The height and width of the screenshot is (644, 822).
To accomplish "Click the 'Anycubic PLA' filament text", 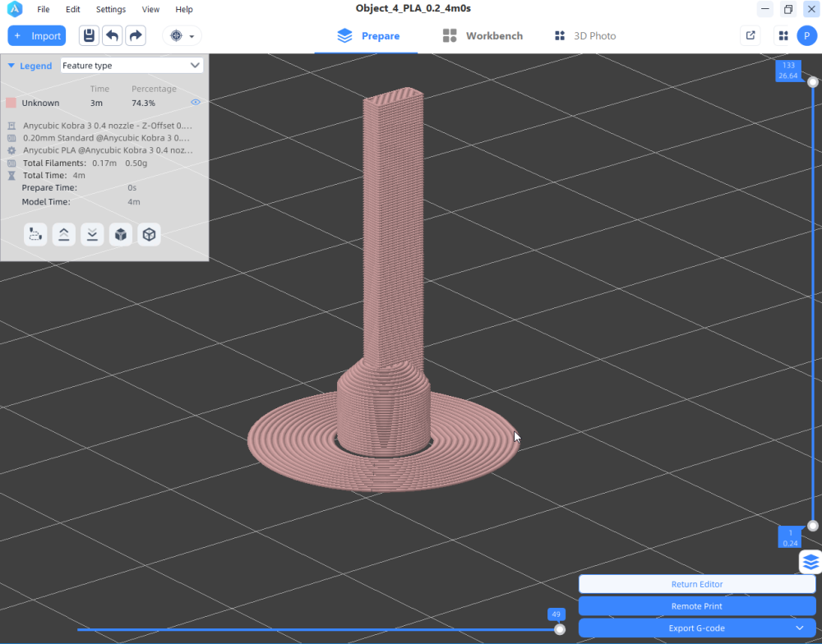I will point(108,149).
